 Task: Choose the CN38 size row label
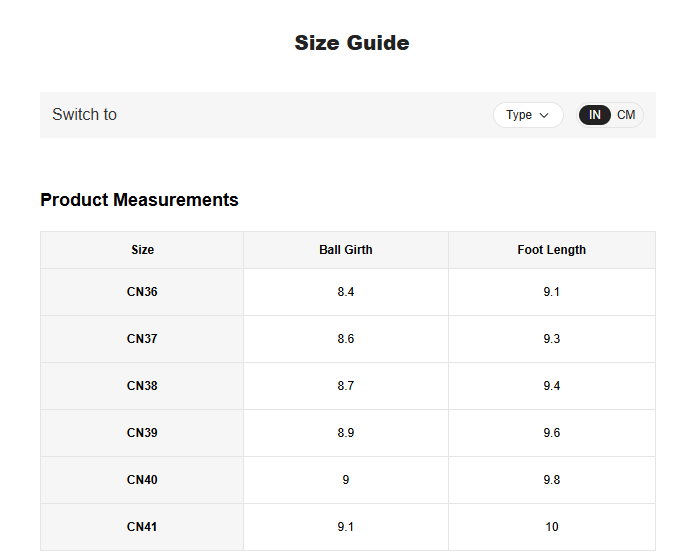[142, 386]
